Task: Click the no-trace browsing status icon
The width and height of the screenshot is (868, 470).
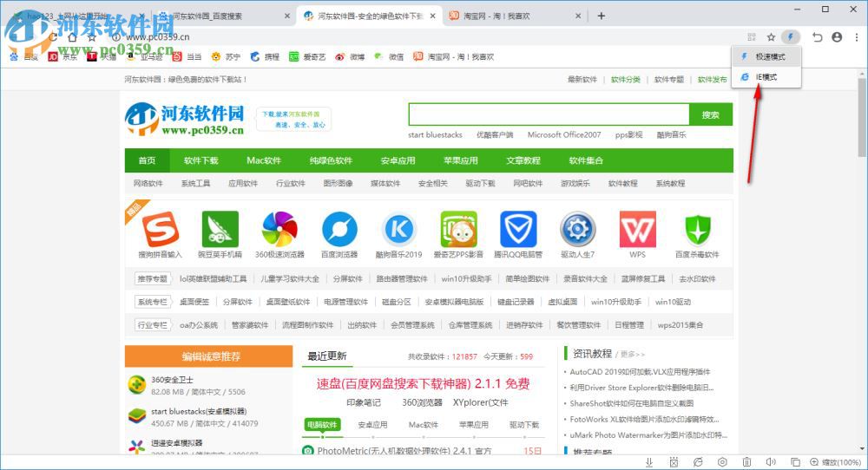Action: coord(698,461)
